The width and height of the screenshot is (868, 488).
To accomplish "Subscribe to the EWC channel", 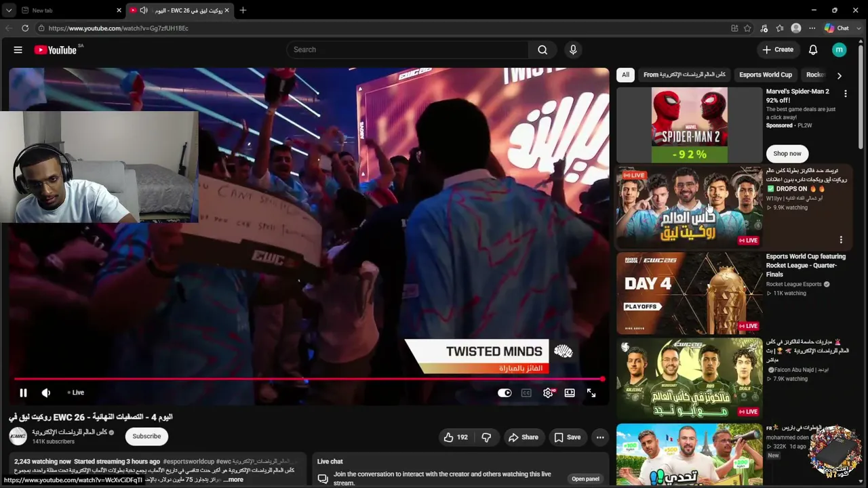I will [x=146, y=436].
